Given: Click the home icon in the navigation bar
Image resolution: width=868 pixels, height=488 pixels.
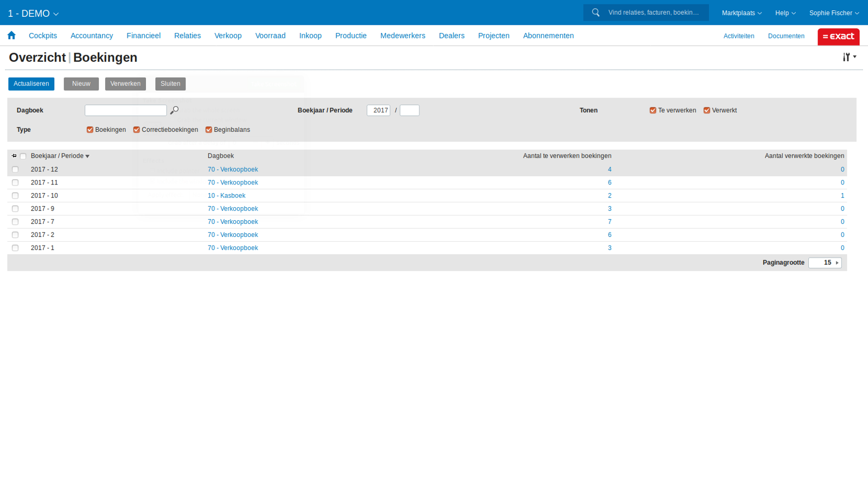Looking at the screenshot, I should click(x=11, y=35).
